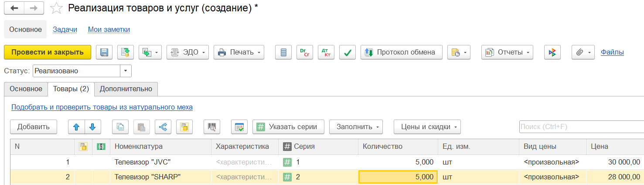The width and height of the screenshot is (644, 185).
Task: Click the save document floppy disk icon
Action: pos(104,52)
